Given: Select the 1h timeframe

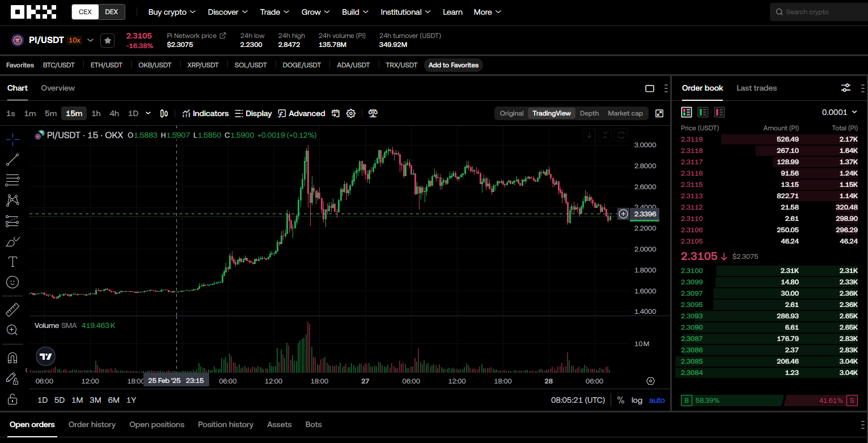Looking at the screenshot, I should [x=96, y=113].
